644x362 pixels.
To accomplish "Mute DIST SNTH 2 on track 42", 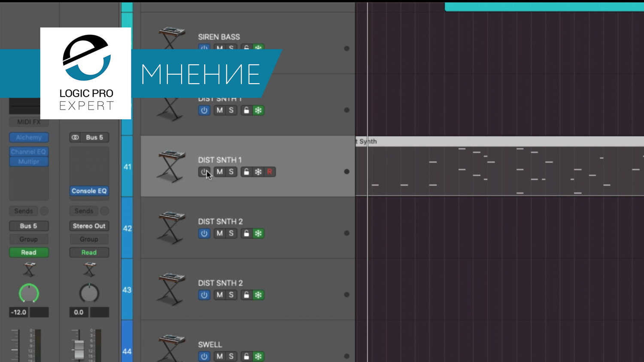I will (x=220, y=233).
